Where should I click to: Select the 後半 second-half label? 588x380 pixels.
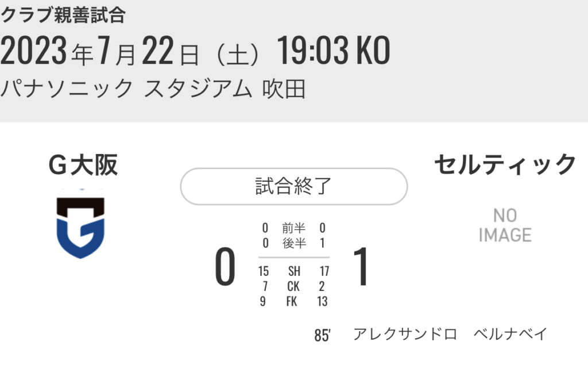tap(293, 243)
